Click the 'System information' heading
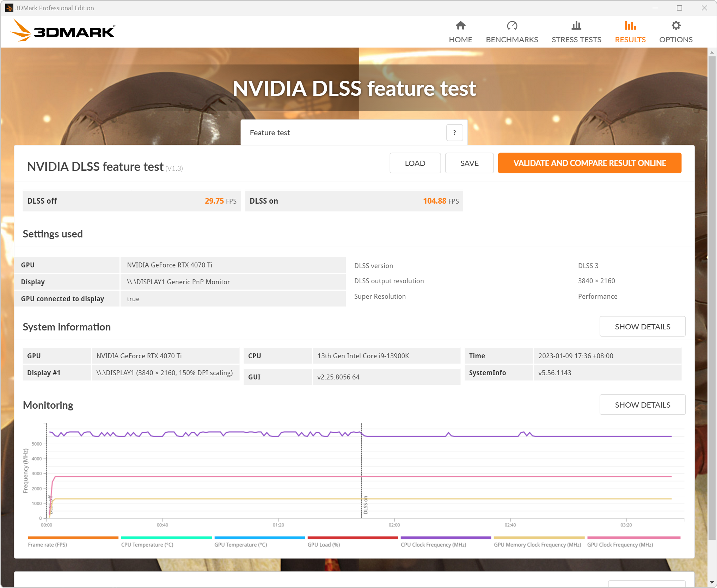Screen dimensions: 717x588 (x=67, y=327)
